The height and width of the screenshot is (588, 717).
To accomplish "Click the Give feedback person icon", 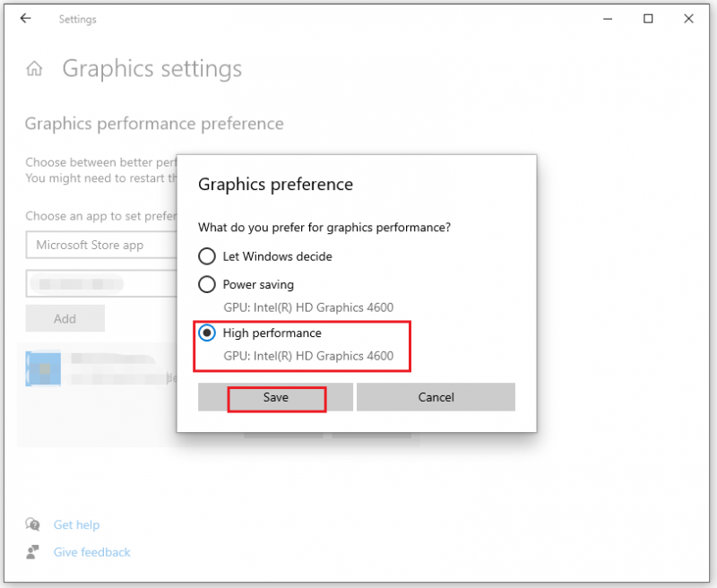I will [32, 552].
